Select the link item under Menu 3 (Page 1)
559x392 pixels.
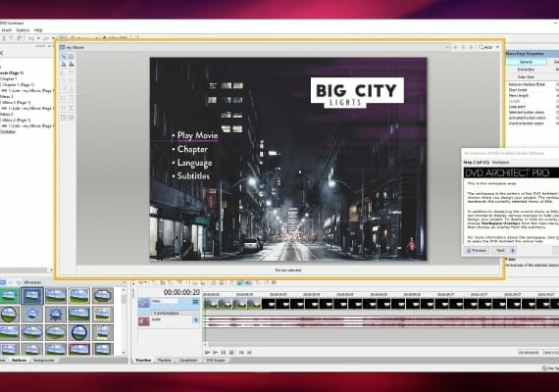(27, 109)
